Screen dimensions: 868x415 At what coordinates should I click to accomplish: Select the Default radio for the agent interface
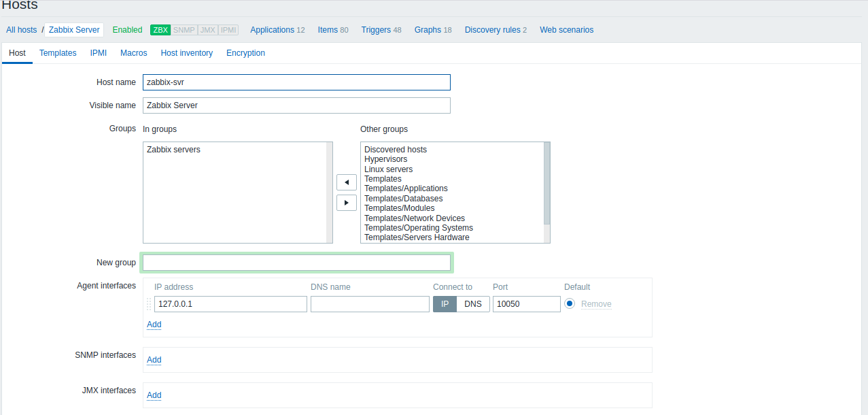(x=568, y=304)
